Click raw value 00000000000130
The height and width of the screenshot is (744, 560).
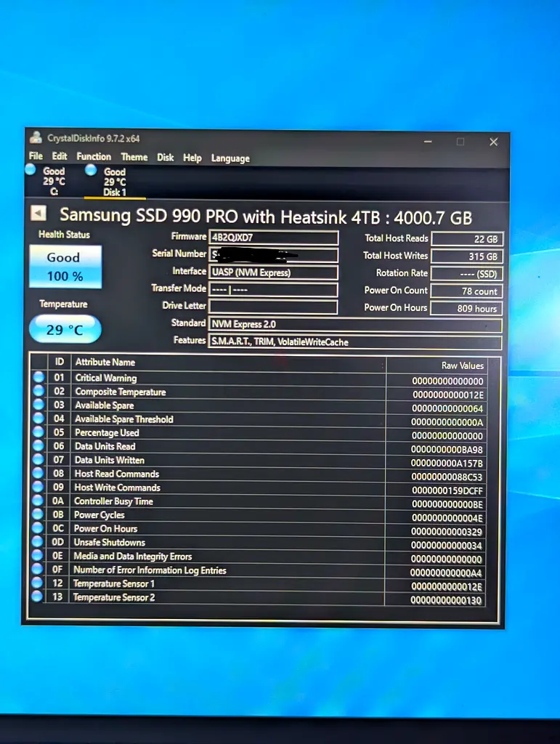pos(446,600)
